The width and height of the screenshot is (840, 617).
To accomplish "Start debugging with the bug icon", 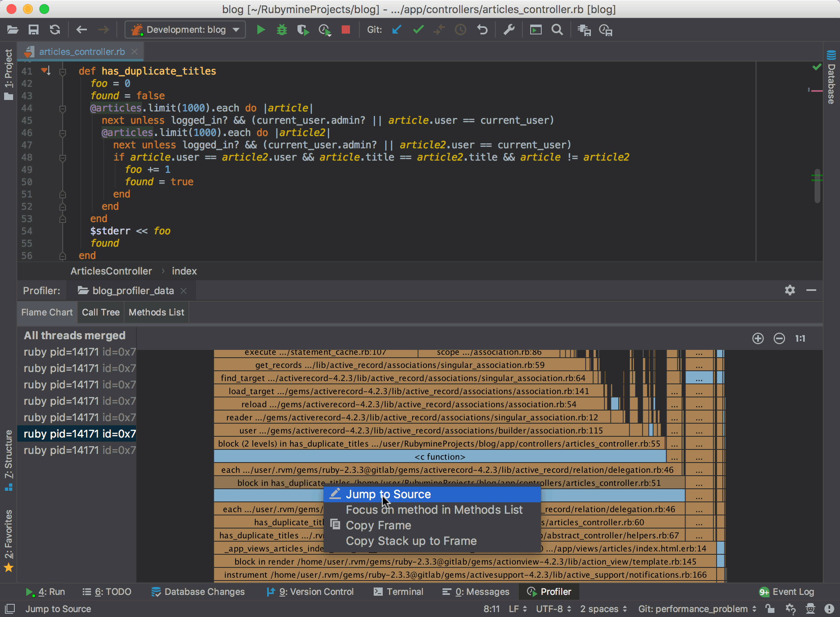I will pyautogui.click(x=282, y=30).
